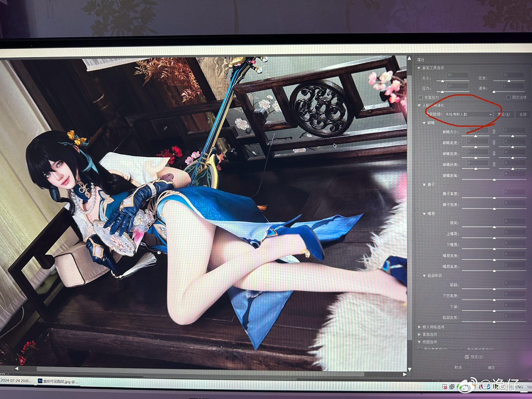Image resolution: width=532 pixels, height=399 pixels.
Task: Collapse the 鼻子 subsection
Action: (424, 185)
